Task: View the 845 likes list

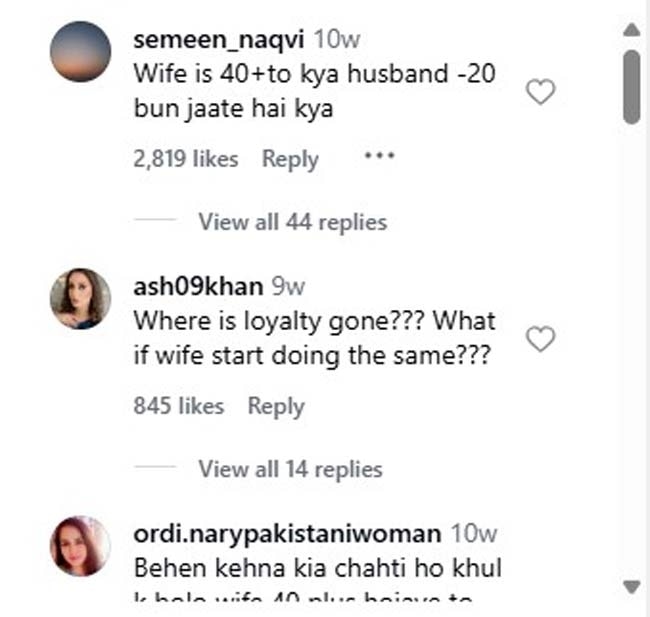Action: [x=179, y=406]
